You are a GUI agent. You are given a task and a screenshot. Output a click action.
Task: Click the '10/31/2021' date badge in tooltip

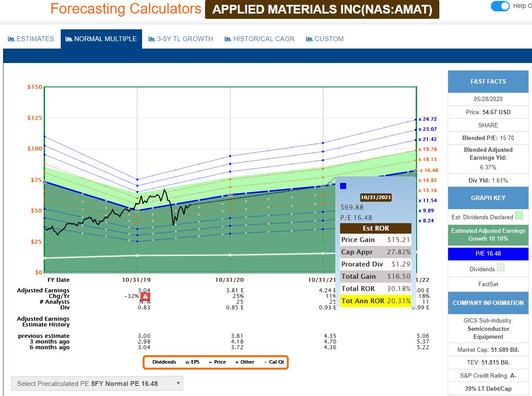click(x=376, y=197)
